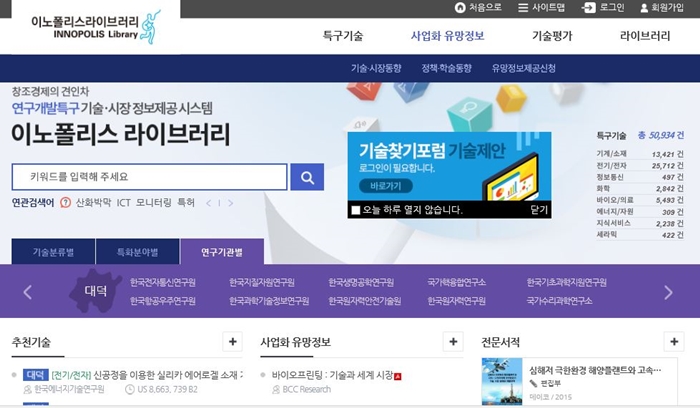Expand 추천기술 with plus button
700x408 pixels.
[233, 342]
